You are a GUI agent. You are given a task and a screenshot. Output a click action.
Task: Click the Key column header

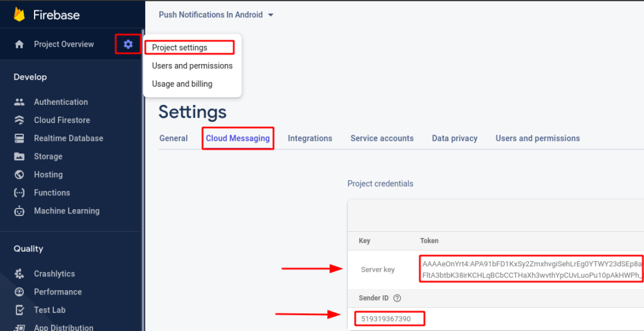click(364, 241)
